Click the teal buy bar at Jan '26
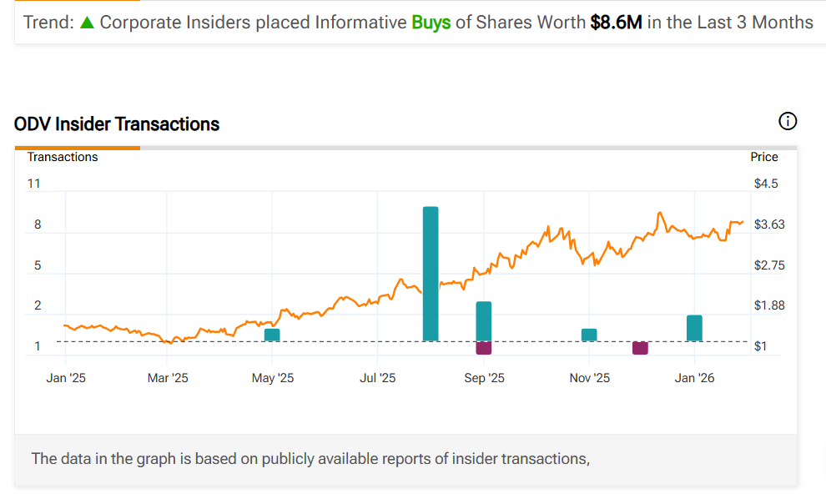 [694, 328]
